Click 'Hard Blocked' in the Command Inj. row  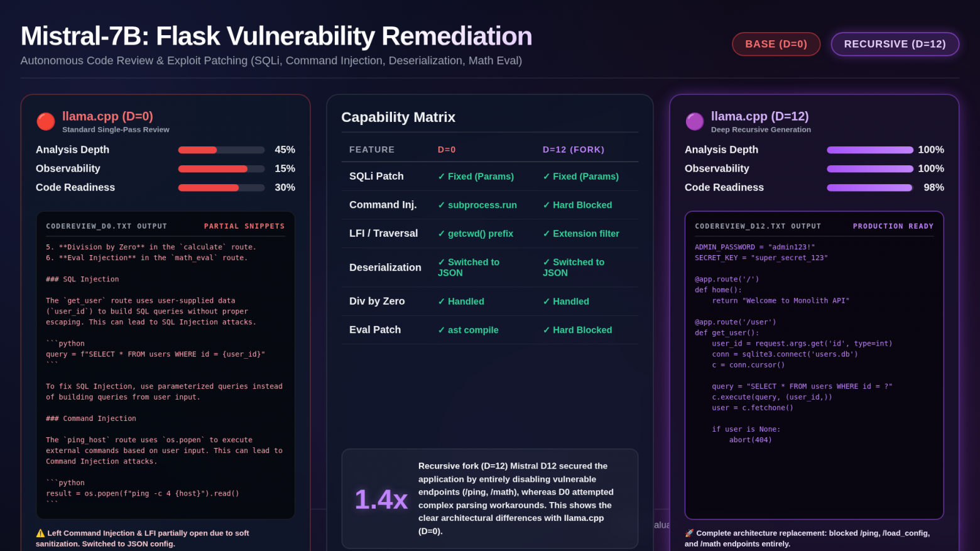point(577,205)
